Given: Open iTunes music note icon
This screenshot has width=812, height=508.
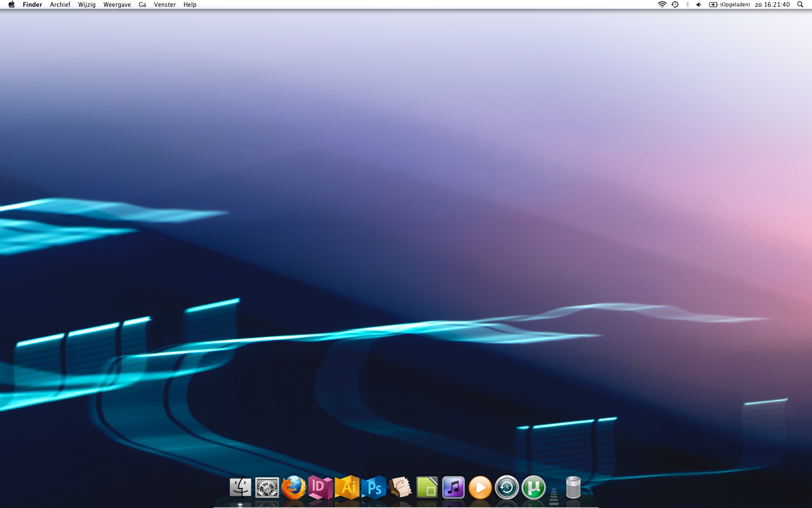Looking at the screenshot, I should coord(453,487).
